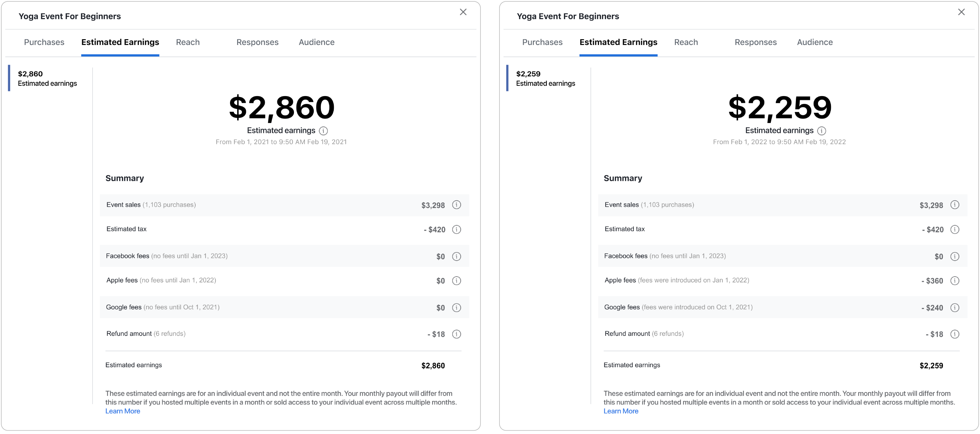Click the 2022 Event sales info icon
Viewport: 980px width, 434px height.
(955, 204)
